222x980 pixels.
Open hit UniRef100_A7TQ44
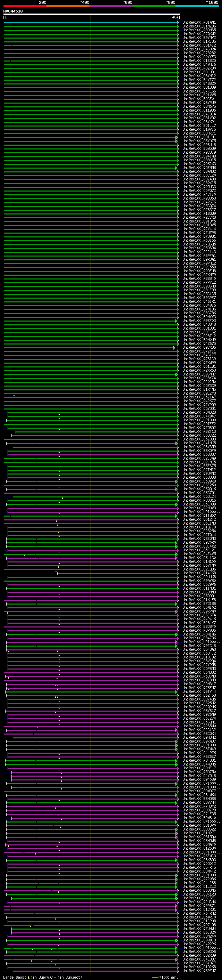click(x=199, y=535)
